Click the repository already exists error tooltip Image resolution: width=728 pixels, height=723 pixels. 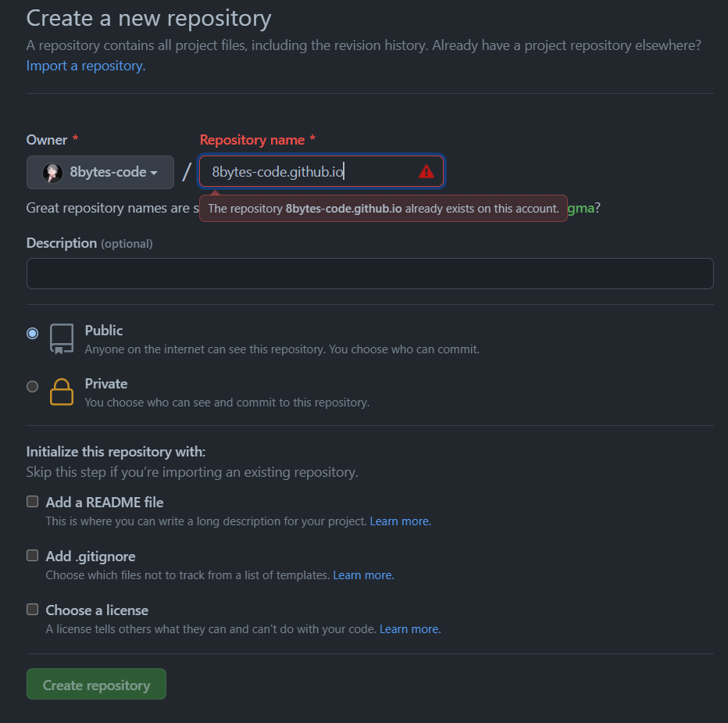(384, 208)
